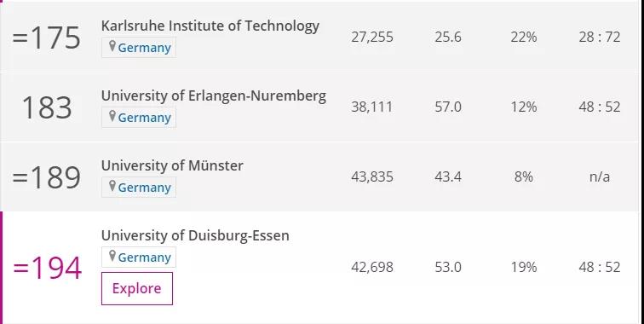Open the University of Münster link
This screenshot has height=324, width=644.
pyautogui.click(x=172, y=165)
